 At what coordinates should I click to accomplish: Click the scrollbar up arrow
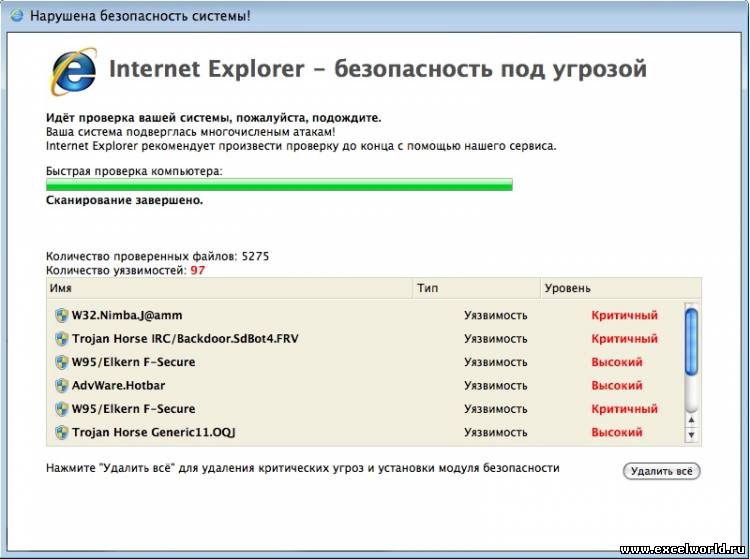point(691,420)
